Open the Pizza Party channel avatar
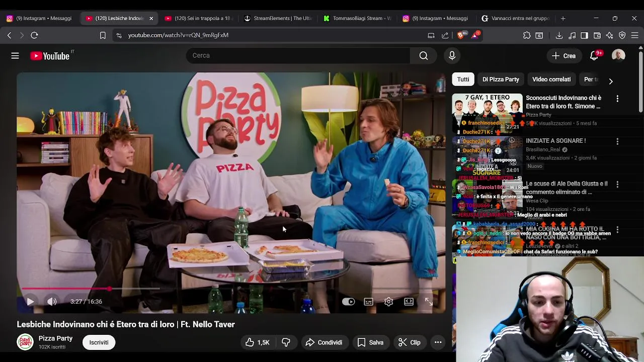Image resolution: width=644 pixels, height=362 pixels. click(x=25, y=342)
